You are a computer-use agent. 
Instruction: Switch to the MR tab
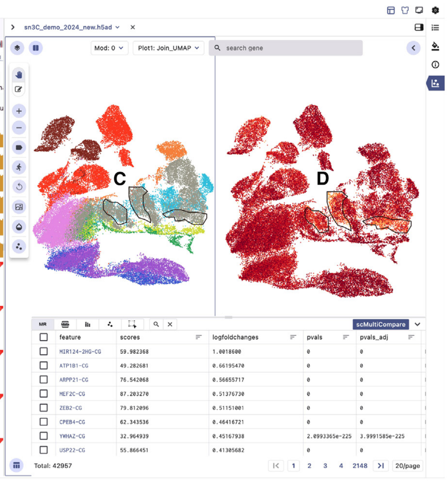pos(43,324)
